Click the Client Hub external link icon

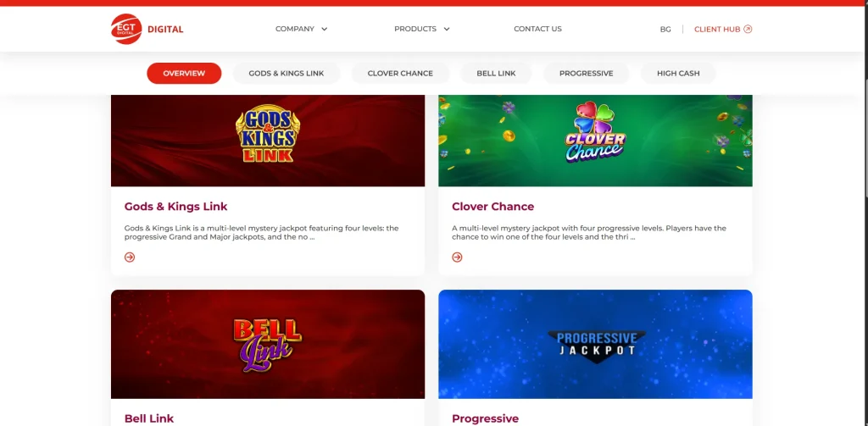point(748,29)
